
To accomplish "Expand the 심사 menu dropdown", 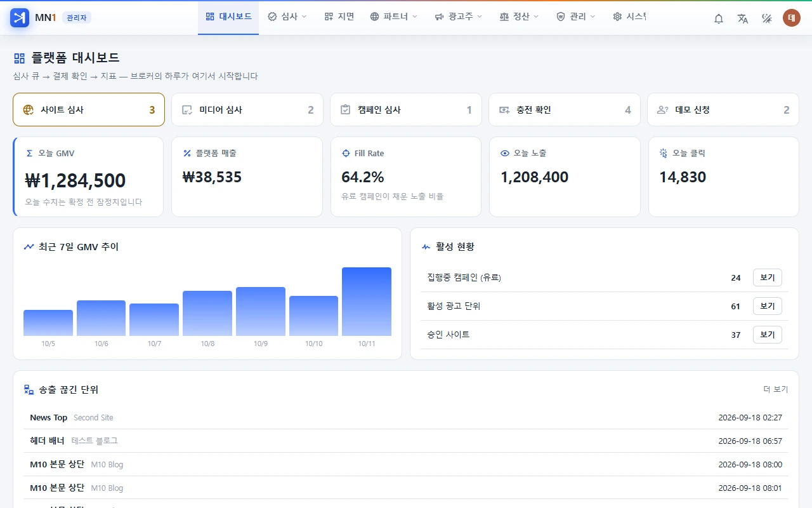I will click(x=287, y=17).
